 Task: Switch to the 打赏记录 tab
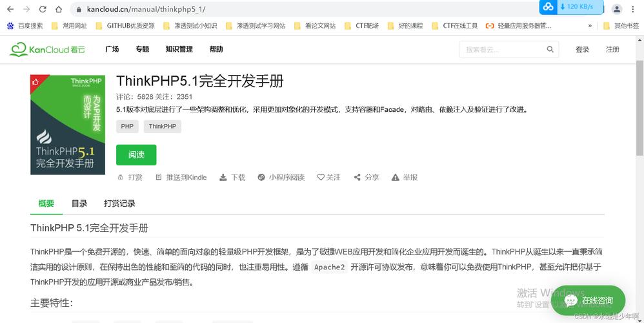[x=119, y=203]
